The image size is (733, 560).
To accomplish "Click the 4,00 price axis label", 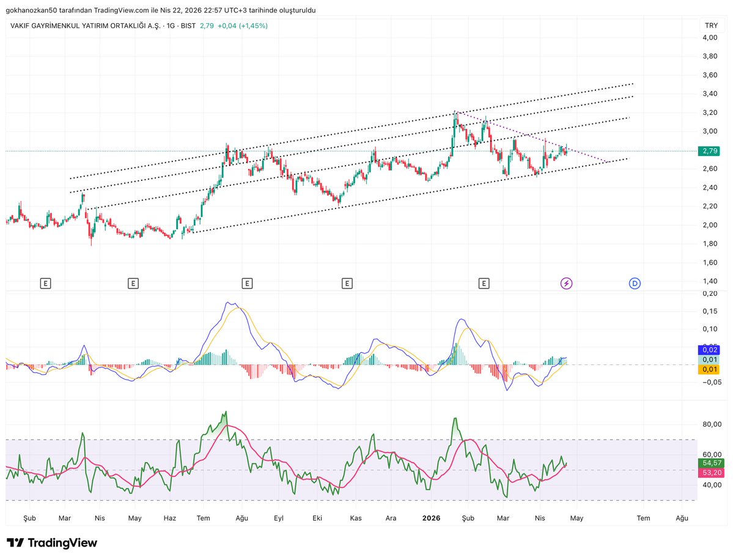I will point(710,37).
